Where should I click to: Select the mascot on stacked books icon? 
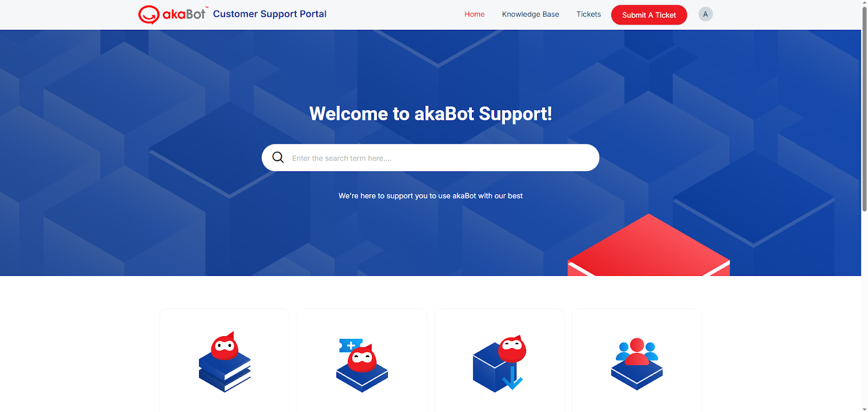pyautogui.click(x=225, y=362)
